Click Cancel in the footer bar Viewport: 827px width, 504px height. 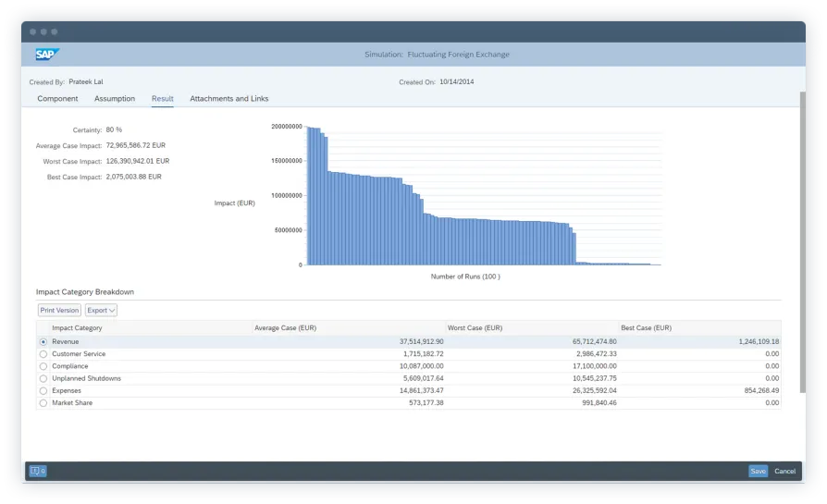784,471
